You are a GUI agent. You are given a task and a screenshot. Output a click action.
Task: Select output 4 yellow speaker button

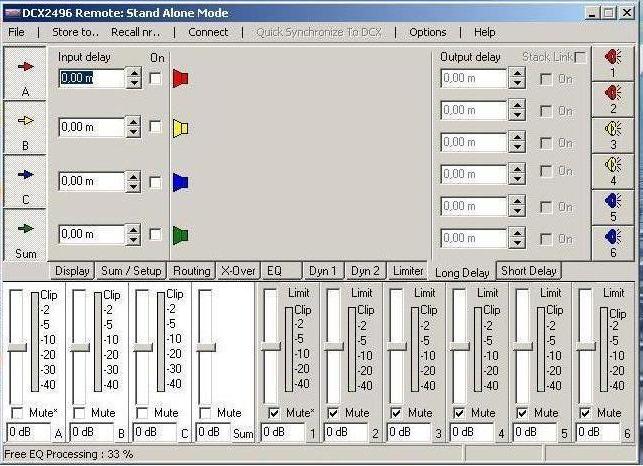pyautogui.click(x=613, y=171)
